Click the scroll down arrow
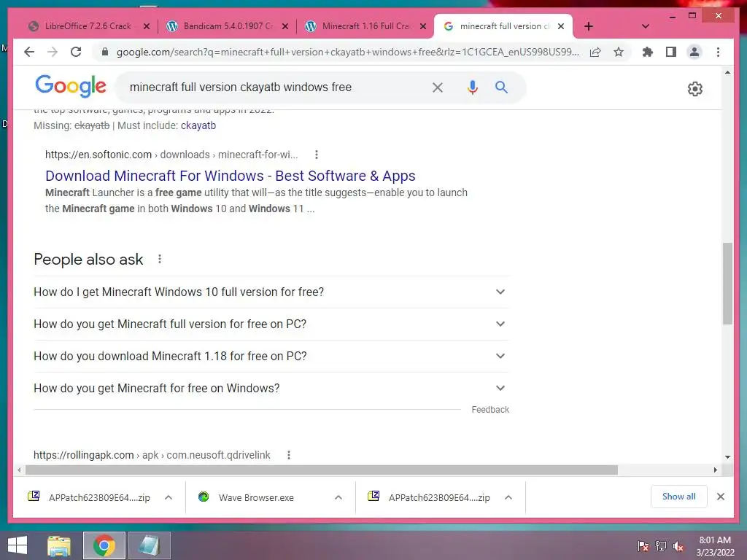The height and width of the screenshot is (560, 747). [x=727, y=456]
